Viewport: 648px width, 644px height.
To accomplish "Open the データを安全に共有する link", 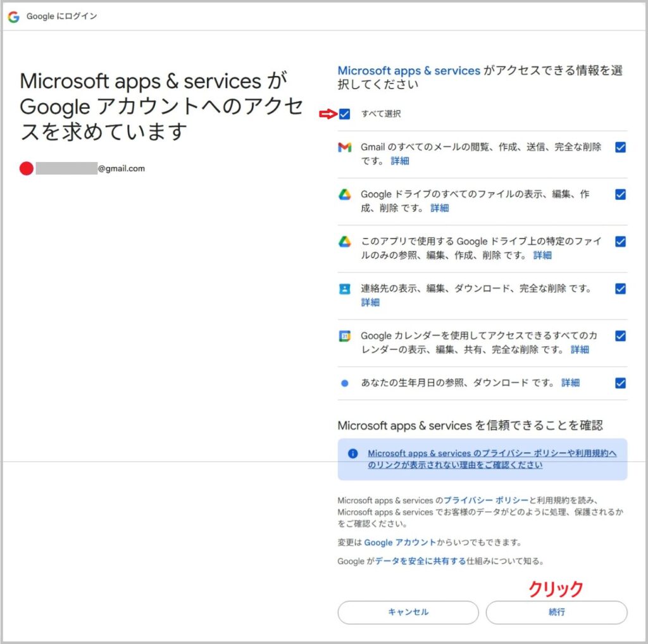I will coord(420,561).
